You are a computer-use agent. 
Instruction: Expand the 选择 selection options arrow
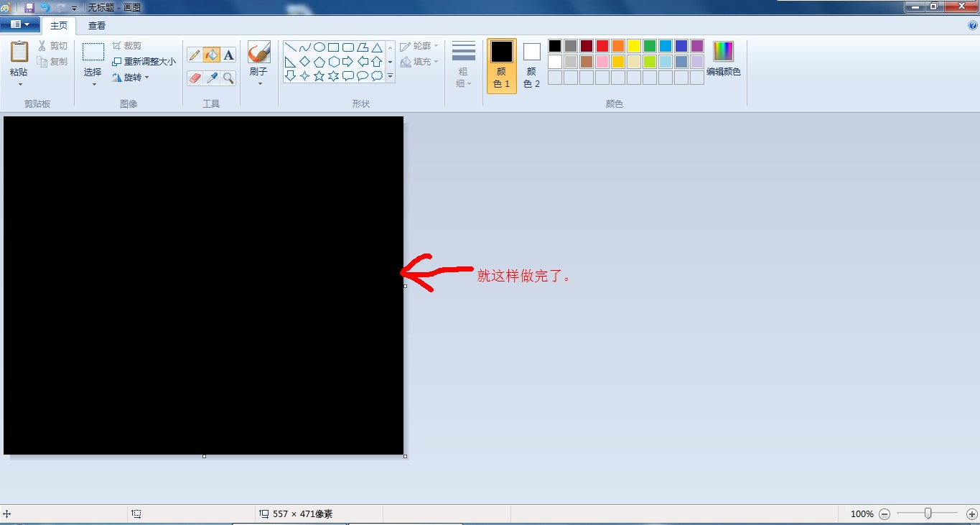[x=93, y=84]
